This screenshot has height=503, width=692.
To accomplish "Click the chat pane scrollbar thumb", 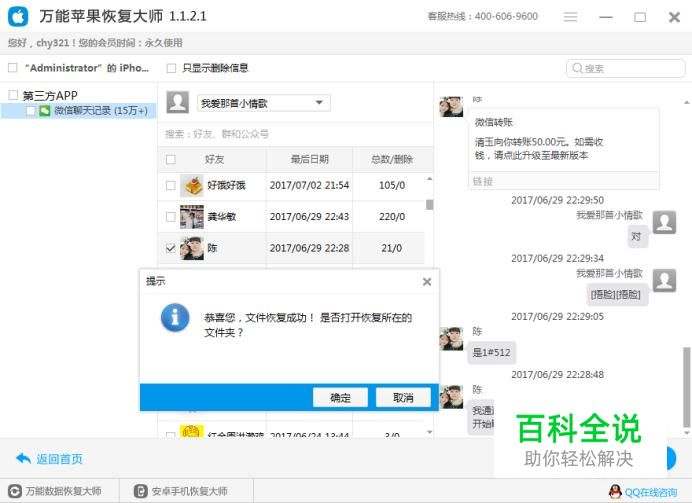I will pos(687,385).
